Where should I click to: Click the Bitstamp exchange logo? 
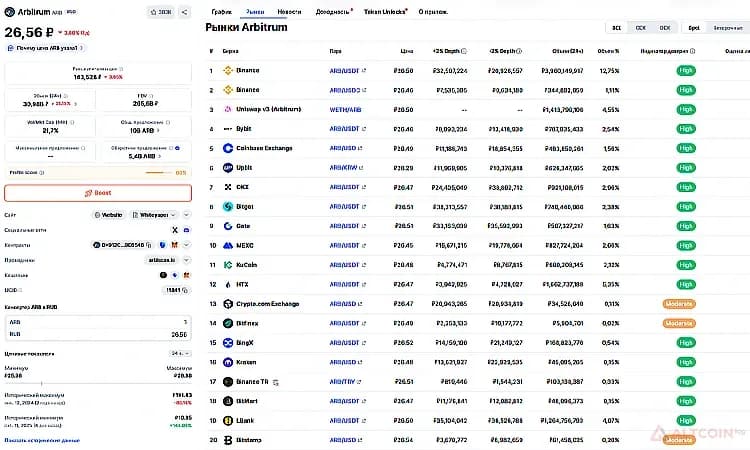[x=228, y=440]
